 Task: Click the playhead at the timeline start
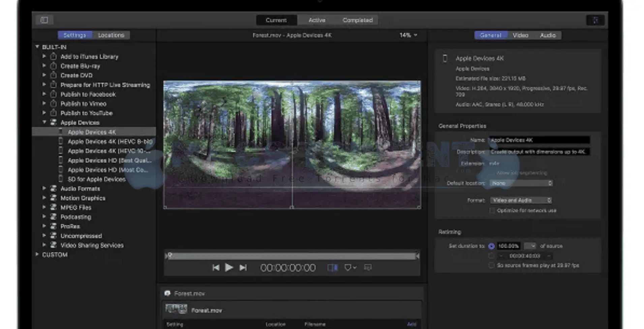coord(170,256)
